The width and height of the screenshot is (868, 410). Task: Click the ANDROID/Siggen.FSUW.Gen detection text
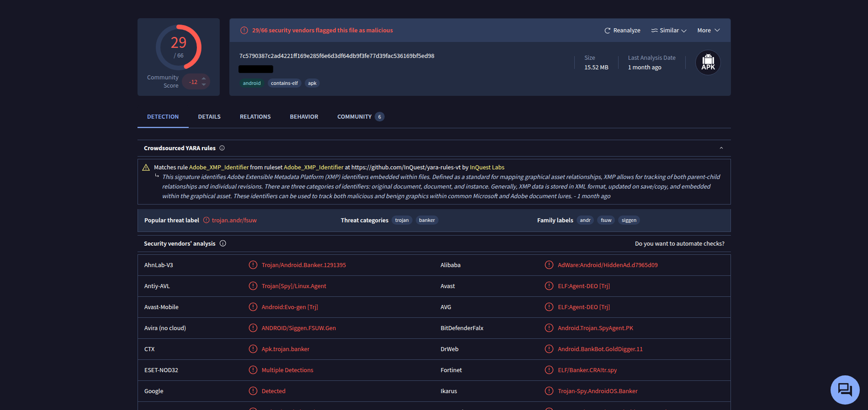299,328
